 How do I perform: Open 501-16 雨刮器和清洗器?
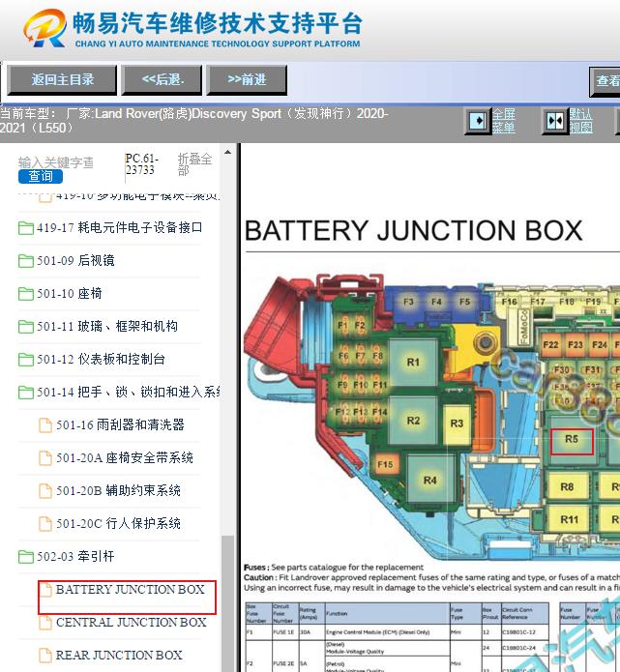tap(121, 425)
